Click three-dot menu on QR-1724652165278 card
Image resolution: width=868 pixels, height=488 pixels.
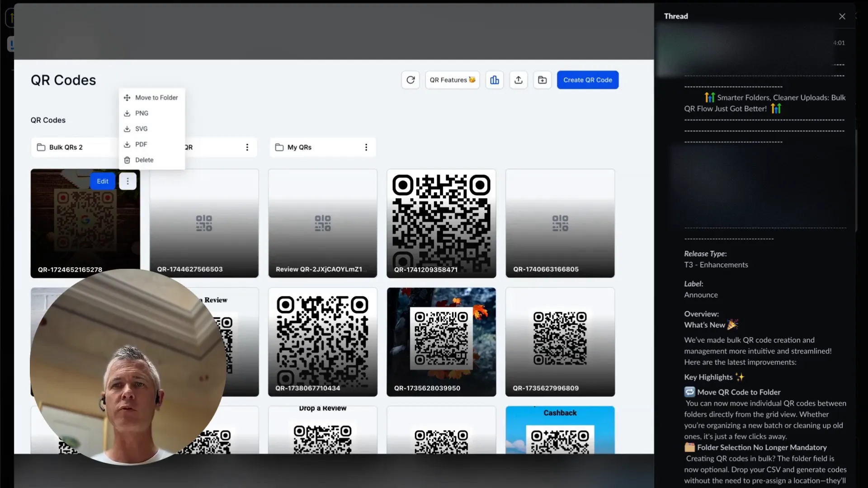pos(127,181)
